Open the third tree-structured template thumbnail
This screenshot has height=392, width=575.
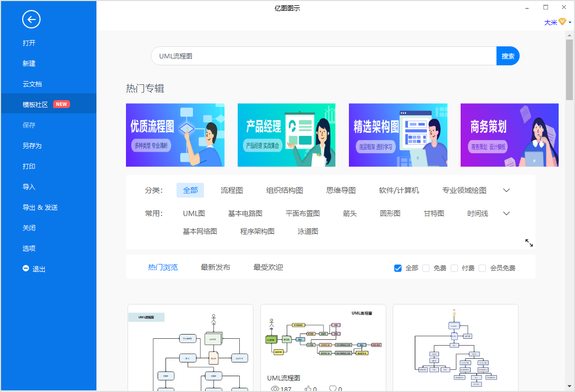[x=455, y=348]
